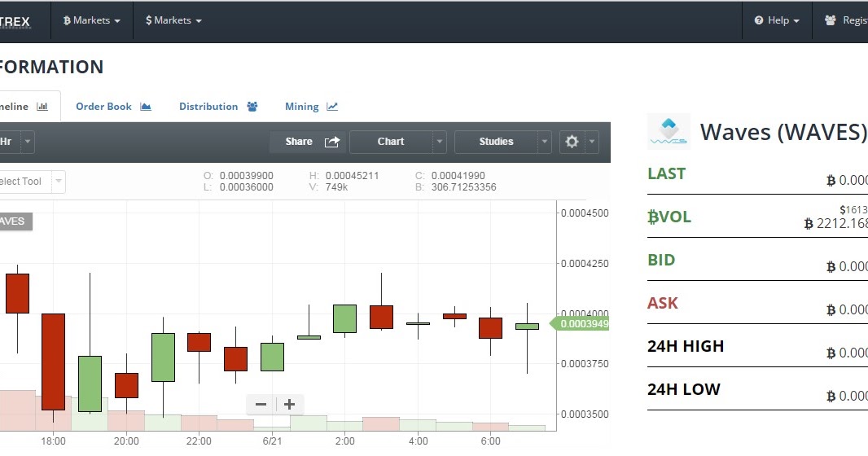The height and width of the screenshot is (456, 868).
Task: Open the Studies menu
Action: click(496, 142)
